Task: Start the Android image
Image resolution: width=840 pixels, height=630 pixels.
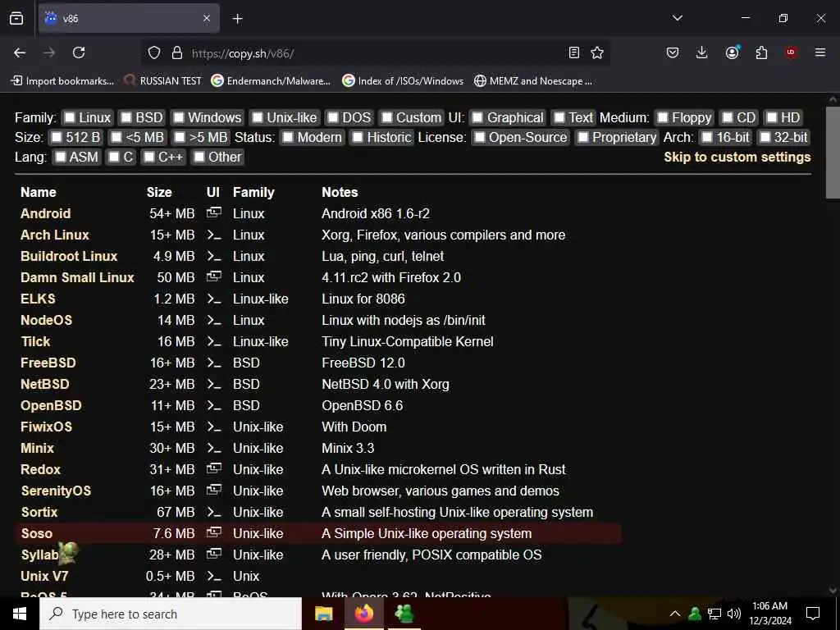Action: pos(46,213)
